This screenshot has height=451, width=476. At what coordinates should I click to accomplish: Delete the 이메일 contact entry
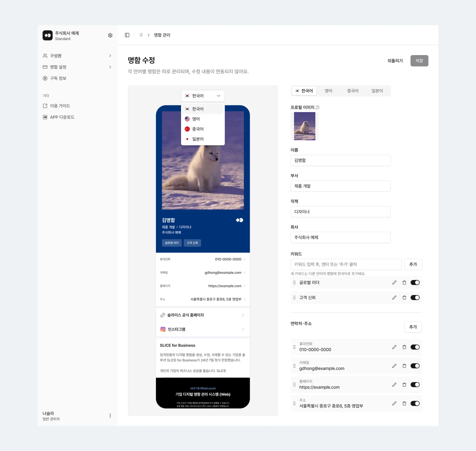tap(404, 366)
